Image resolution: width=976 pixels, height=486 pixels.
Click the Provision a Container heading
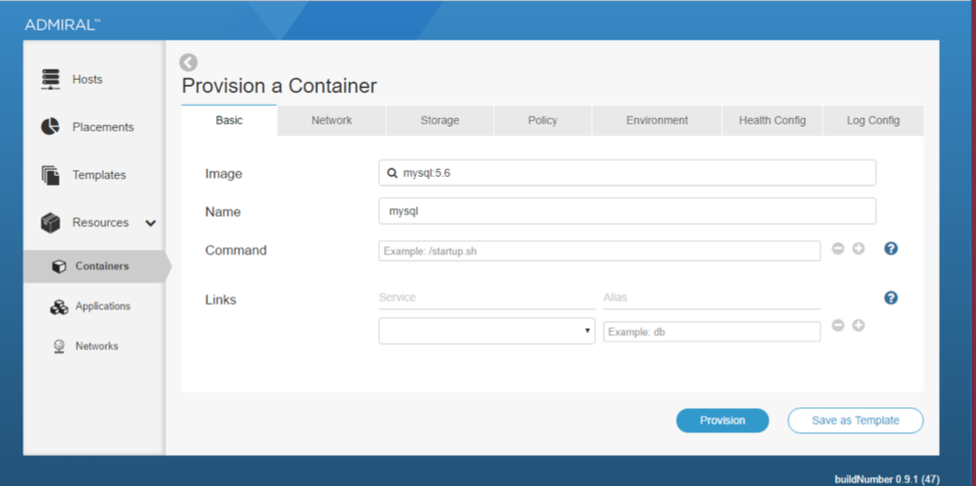(279, 86)
